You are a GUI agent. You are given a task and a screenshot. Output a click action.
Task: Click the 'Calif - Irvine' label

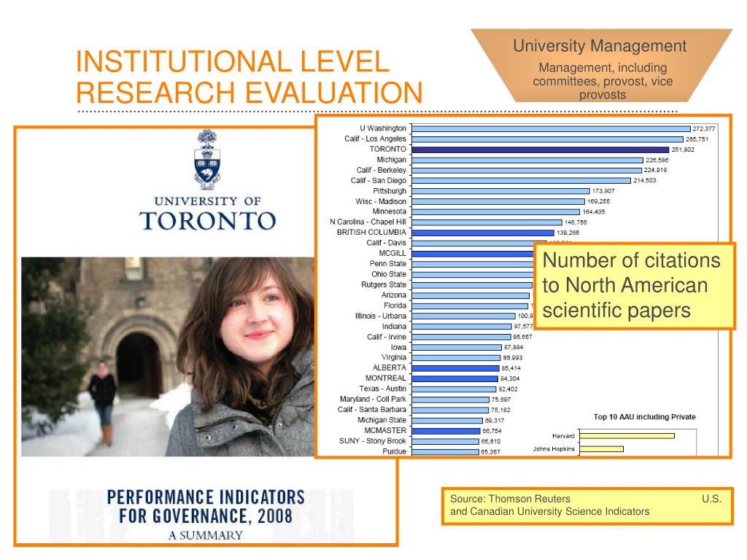[x=387, y=337]
